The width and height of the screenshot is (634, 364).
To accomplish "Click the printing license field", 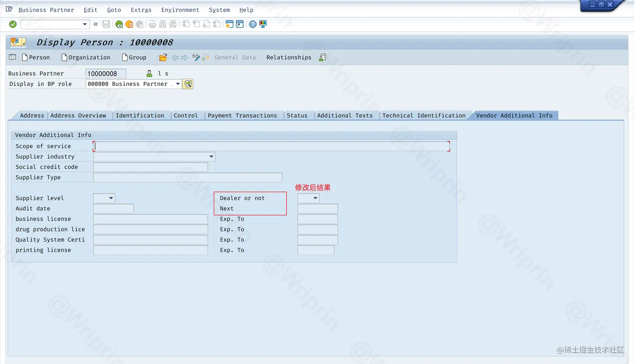I will point(151,250).
